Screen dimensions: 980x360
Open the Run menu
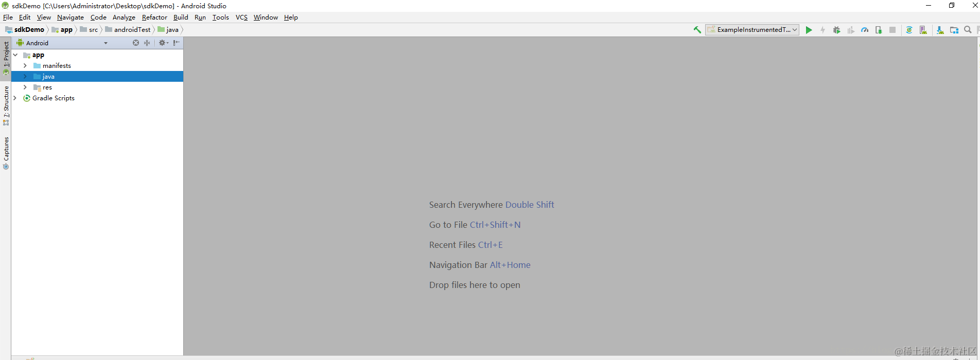[x=200, y=17]
